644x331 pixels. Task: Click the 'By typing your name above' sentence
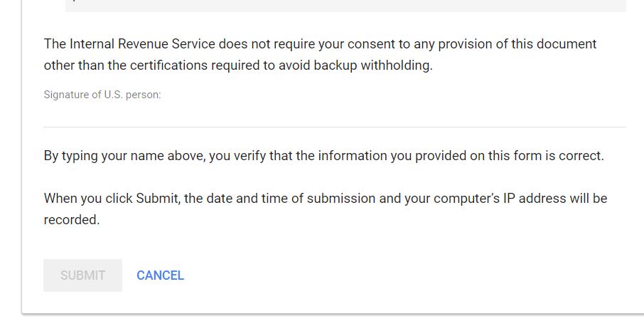click(x=323, y=156)
